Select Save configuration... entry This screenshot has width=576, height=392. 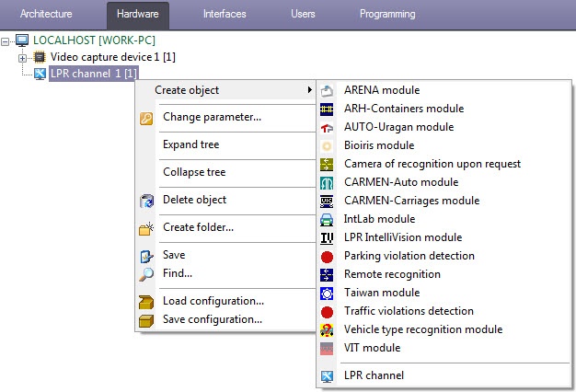pyautogui.click(x=212, y=319)
